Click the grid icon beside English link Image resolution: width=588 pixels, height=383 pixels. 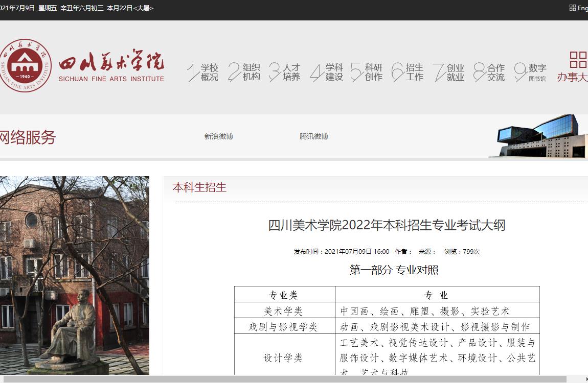click(572, 8)
